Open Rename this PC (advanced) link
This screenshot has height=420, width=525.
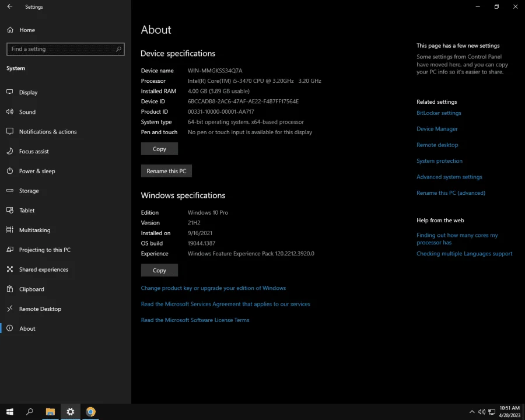point(451,192)
